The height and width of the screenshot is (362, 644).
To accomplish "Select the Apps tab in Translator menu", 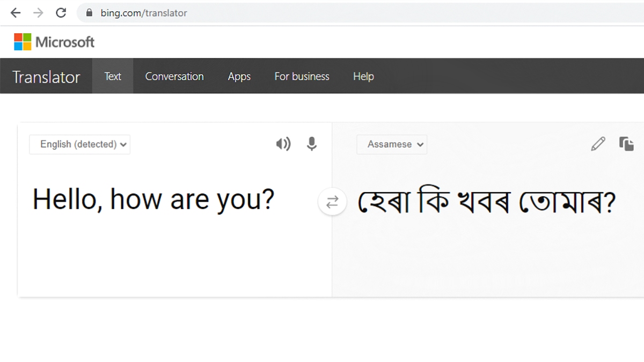I will point(239,76).
